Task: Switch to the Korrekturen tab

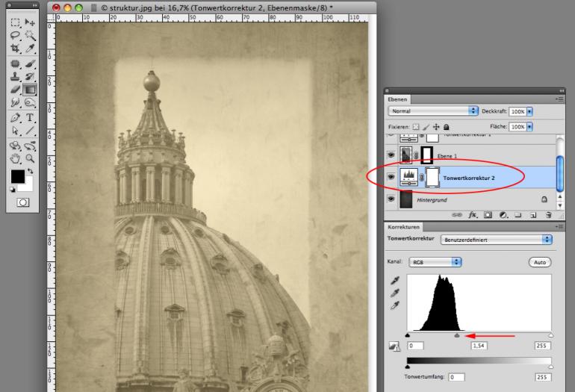Action: (404, 227)
